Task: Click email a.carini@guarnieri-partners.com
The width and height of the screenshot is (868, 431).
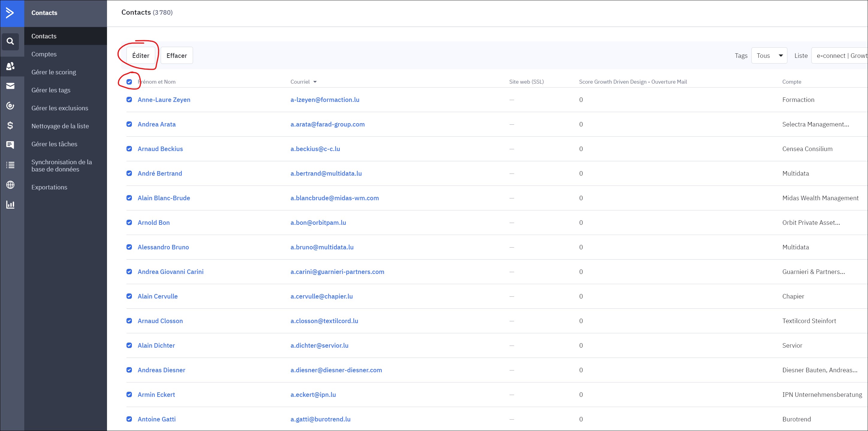Action: 337,272
